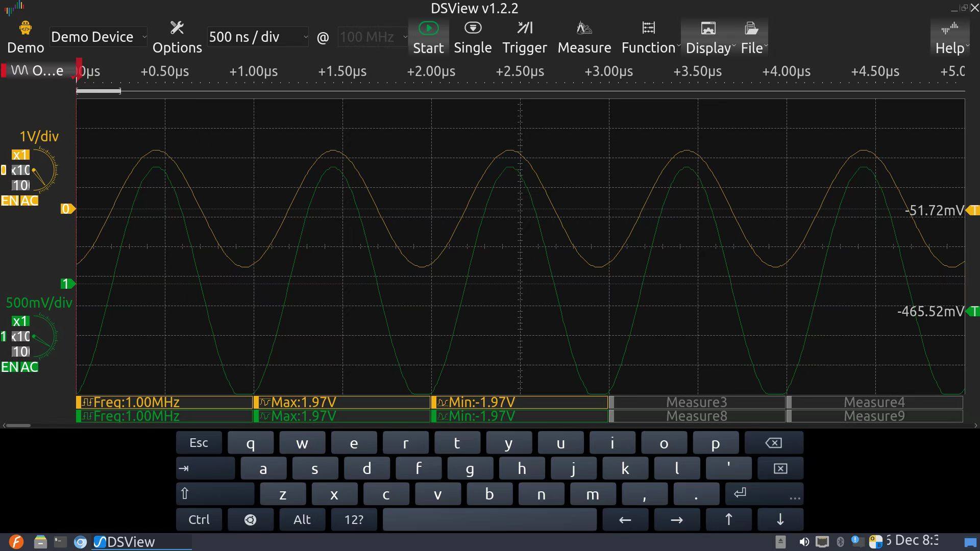Expand the 500 ns / div timebase dropdown

[x=258, y=37]
